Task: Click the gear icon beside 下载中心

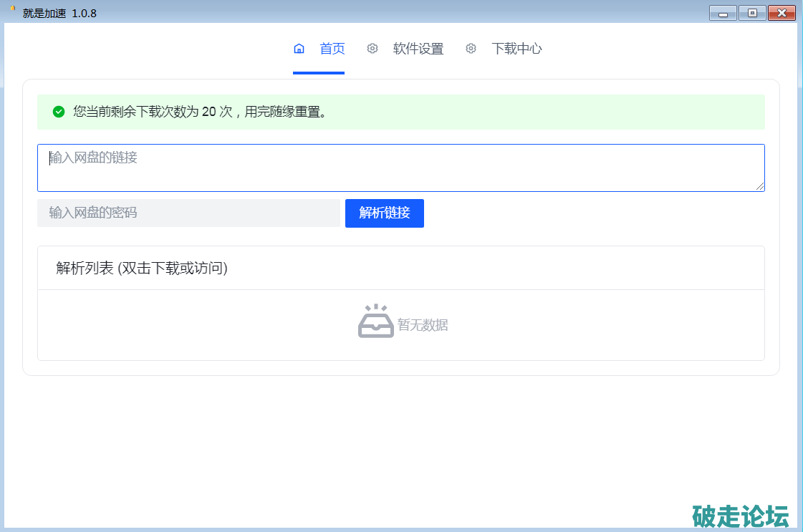Action: pos(471,49)
